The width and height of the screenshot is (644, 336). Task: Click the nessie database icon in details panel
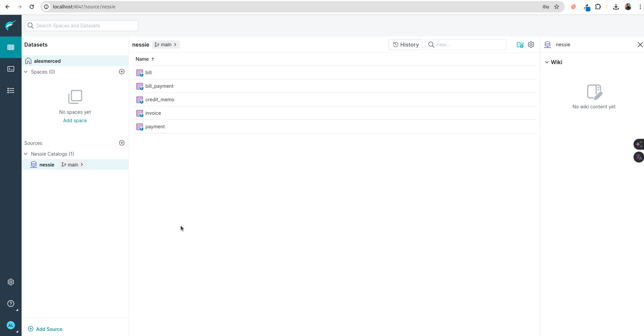(547, 44)
